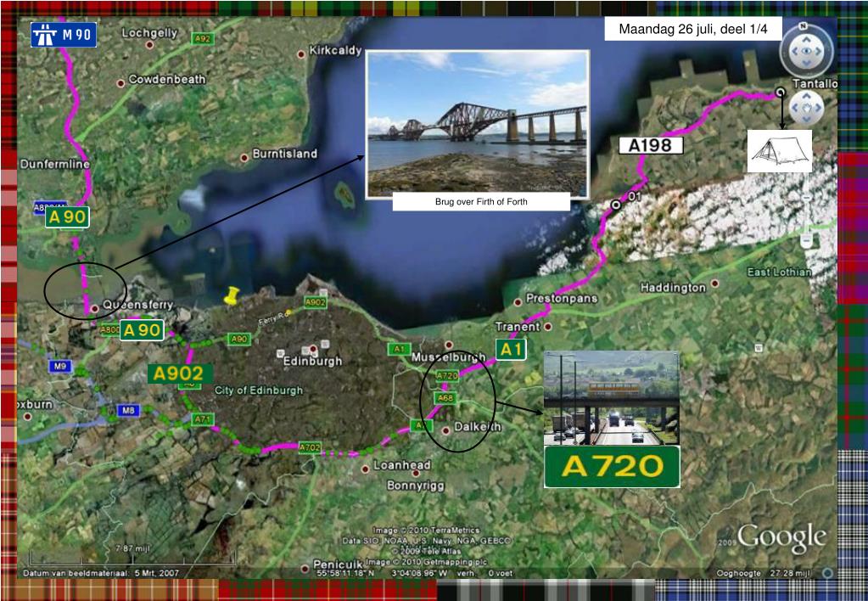868x601 pixels.
Task: Click the eye icon in the look joystick
Action: (806, 51)
